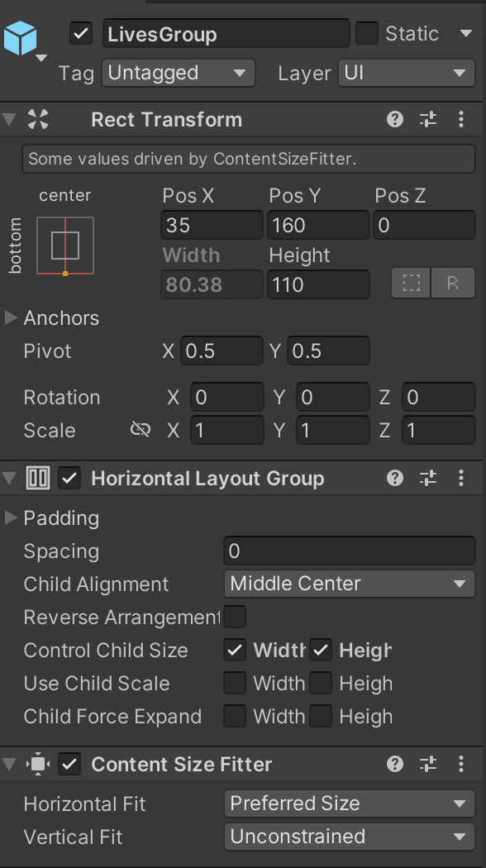Select the Rect Transform component icon
Screen dimensions: 486x868
36,119
